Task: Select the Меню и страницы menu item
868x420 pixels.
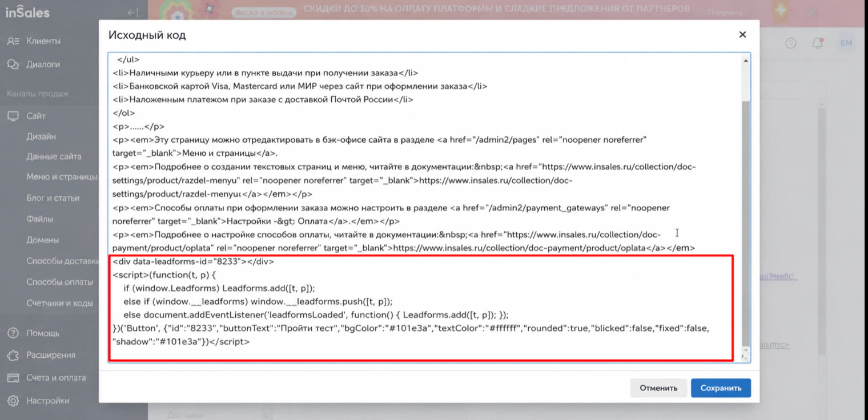Action: (x=62, y=177)
